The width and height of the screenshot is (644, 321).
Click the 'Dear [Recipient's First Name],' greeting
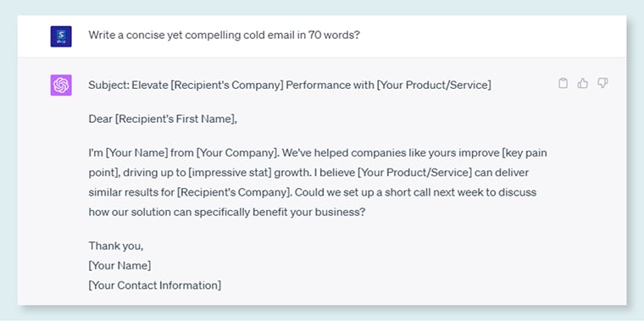click(x=163, y=119)
